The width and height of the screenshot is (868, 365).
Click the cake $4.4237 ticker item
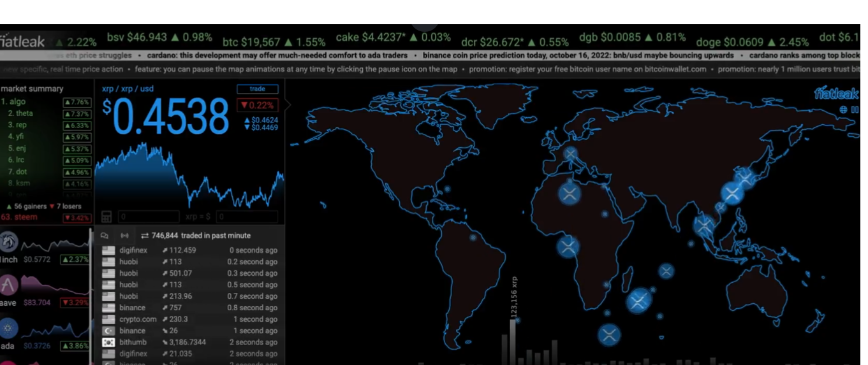pyautogui.click(x=394, y=38)
